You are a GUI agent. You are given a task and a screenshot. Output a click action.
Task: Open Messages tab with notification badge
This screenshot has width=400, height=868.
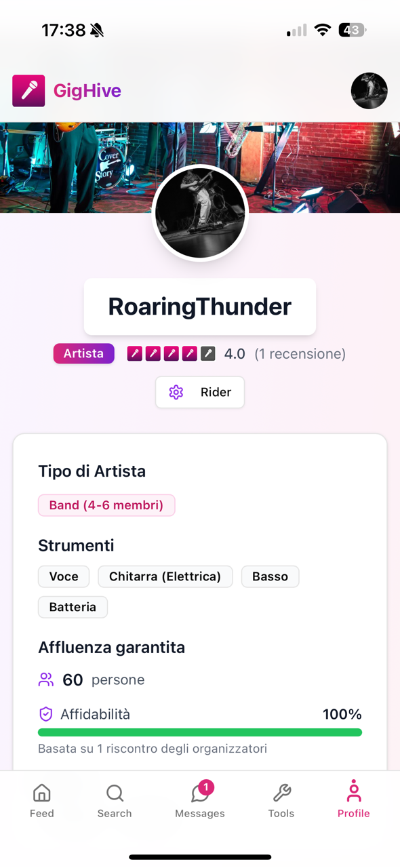[x=200, y=801]
